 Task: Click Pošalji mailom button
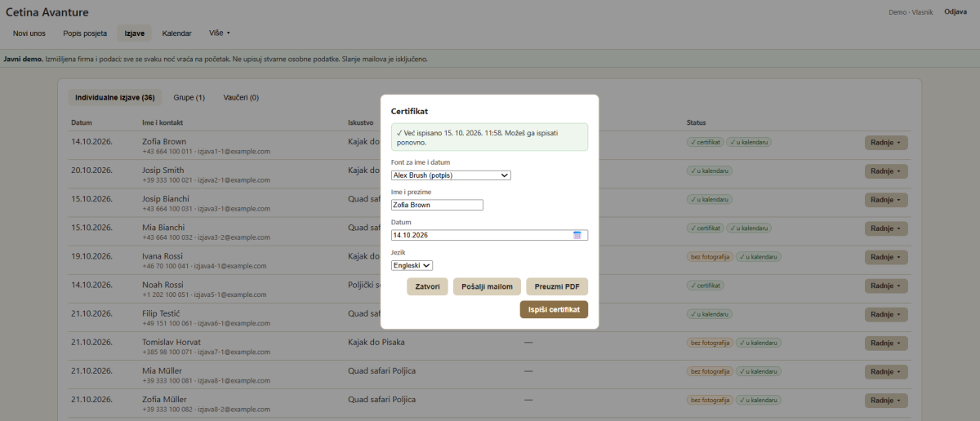(487, 286)
